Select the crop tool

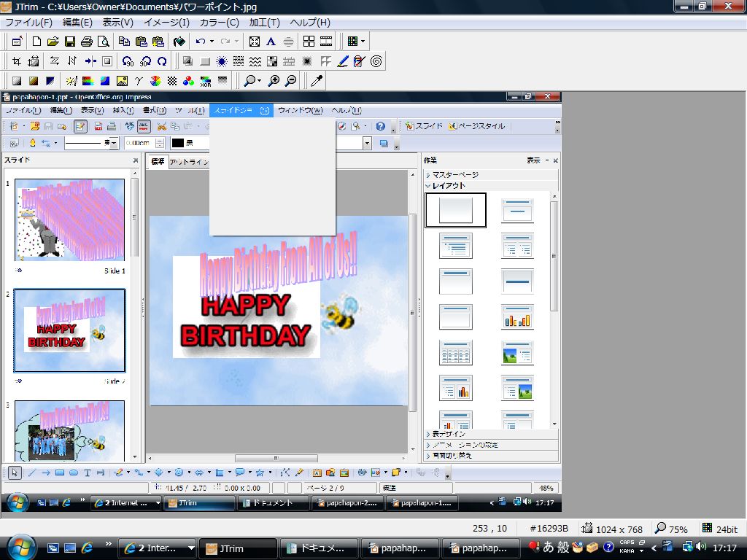pyautogui.click(x=17, y=61)
